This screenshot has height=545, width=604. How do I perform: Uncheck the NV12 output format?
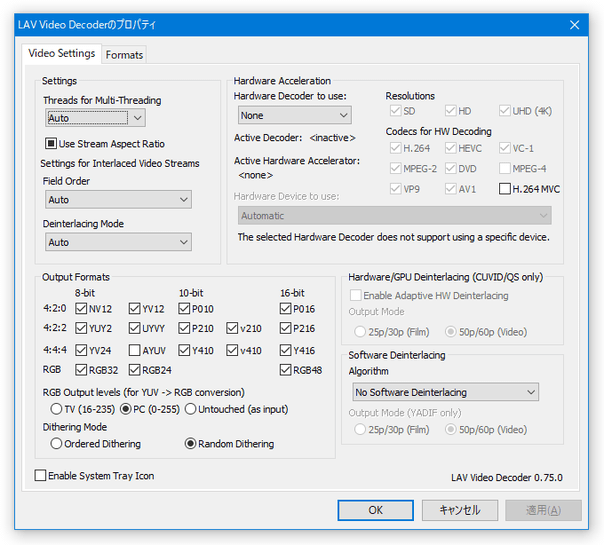(81, 309)
